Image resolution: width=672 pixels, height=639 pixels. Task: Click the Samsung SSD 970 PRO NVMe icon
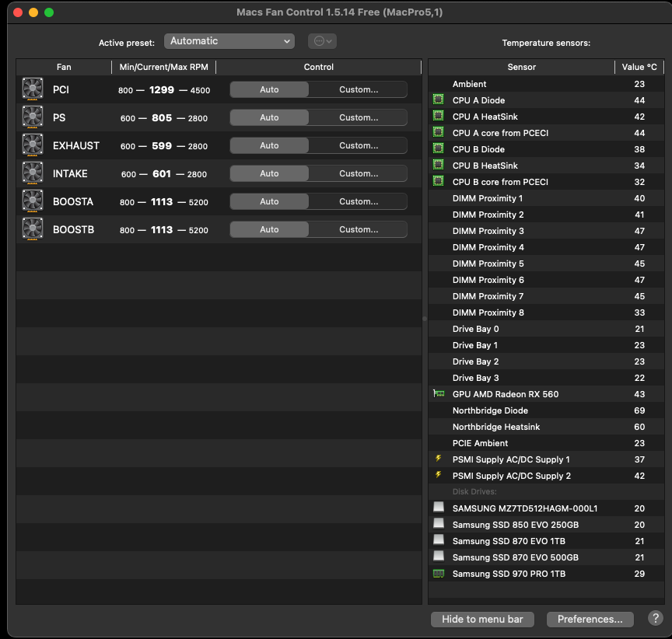(439, 574)
